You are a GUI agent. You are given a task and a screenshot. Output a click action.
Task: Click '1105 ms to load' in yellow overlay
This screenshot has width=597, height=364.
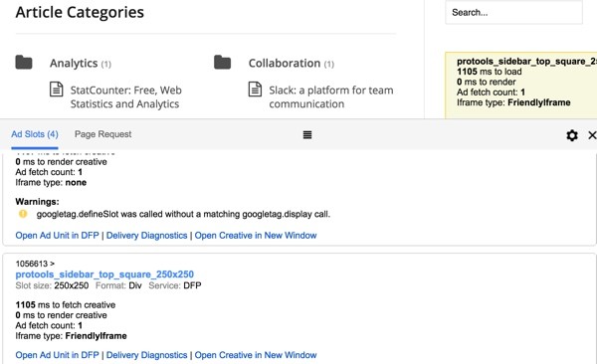(x=490, y=72)
